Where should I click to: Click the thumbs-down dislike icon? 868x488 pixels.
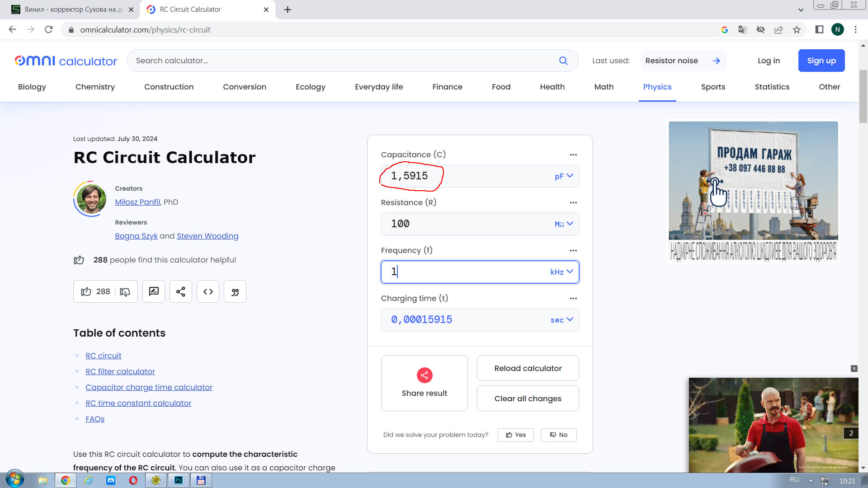pyautogui.click(x=125, y=292)
